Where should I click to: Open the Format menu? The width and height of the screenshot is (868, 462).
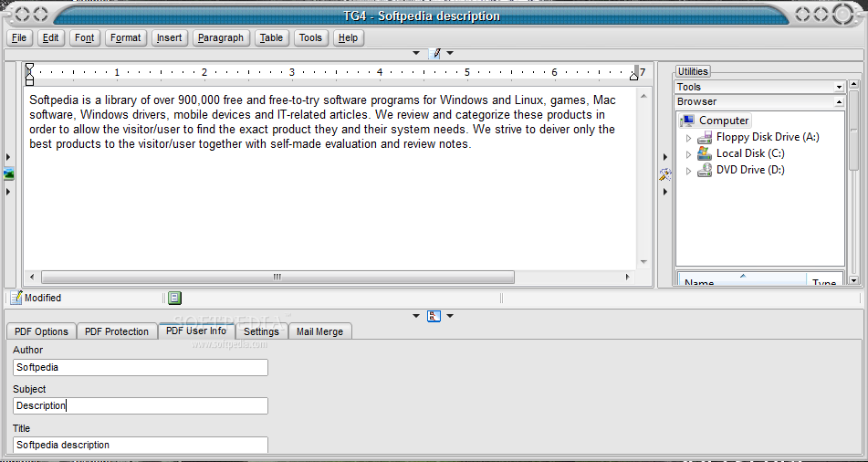(126, 37)
